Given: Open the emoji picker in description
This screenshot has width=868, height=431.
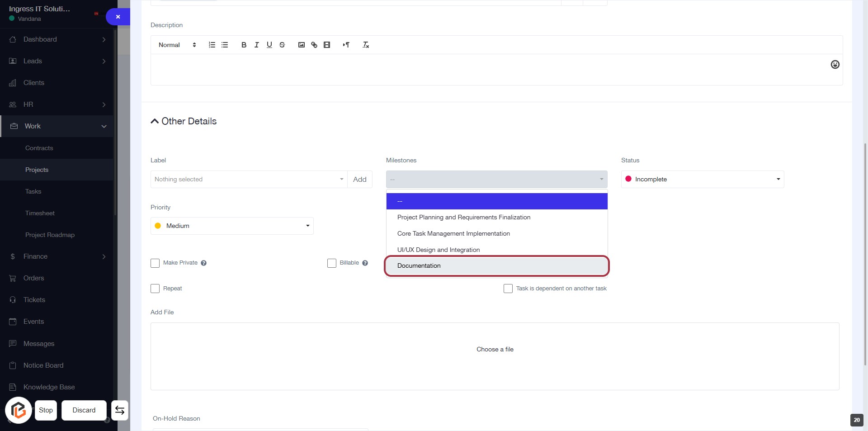Looking at the screenshot, I should pos(835,65).
